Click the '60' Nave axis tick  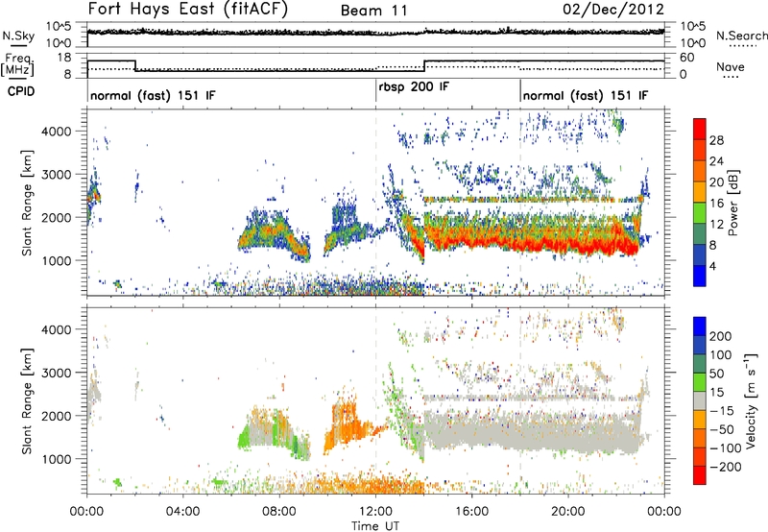(x=687, y=58)
